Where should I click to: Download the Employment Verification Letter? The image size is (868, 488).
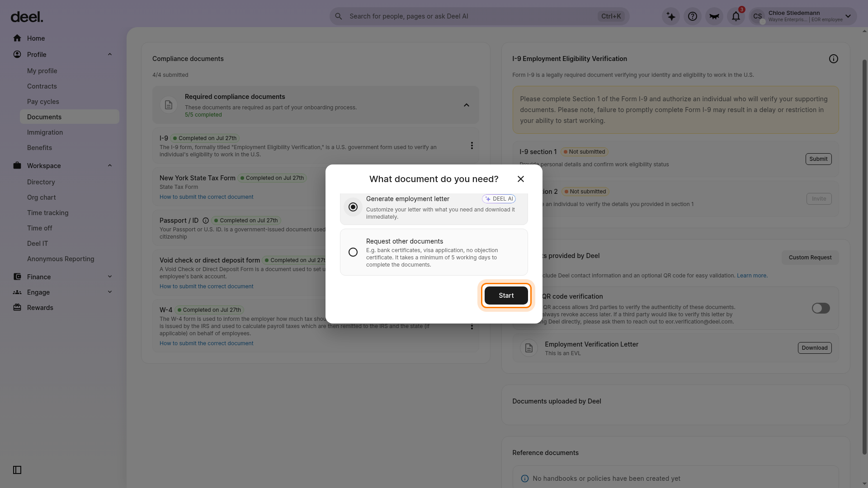click(815, 348)
